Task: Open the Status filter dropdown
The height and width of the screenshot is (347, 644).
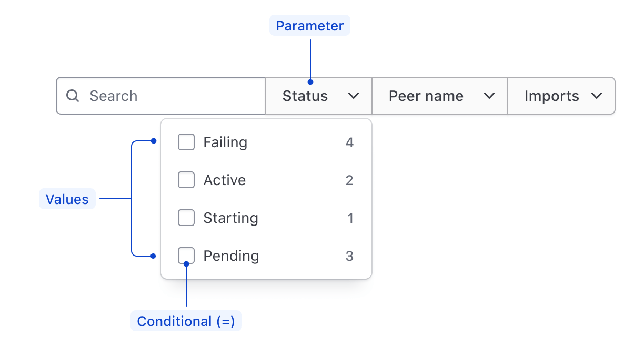Action: click(318, 96)
